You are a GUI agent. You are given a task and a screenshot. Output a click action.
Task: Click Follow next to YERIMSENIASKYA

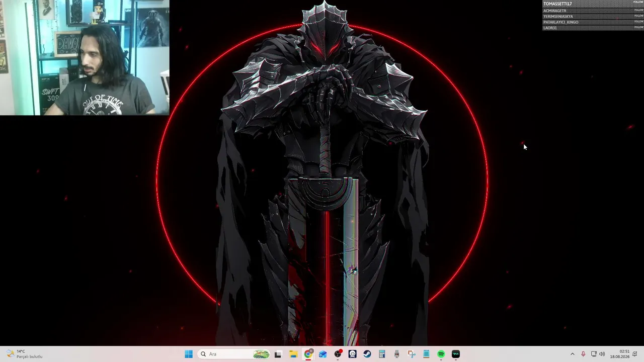[x=638, y=16]
